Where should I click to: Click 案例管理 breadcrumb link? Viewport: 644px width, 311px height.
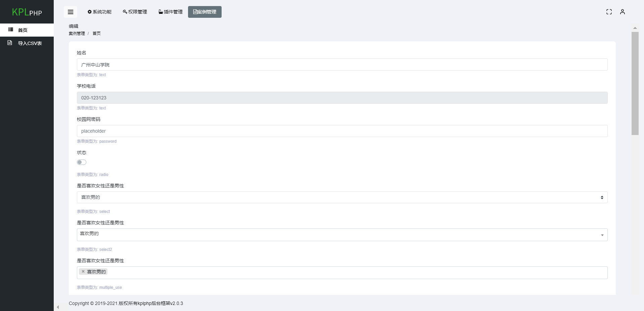[77, 33]
